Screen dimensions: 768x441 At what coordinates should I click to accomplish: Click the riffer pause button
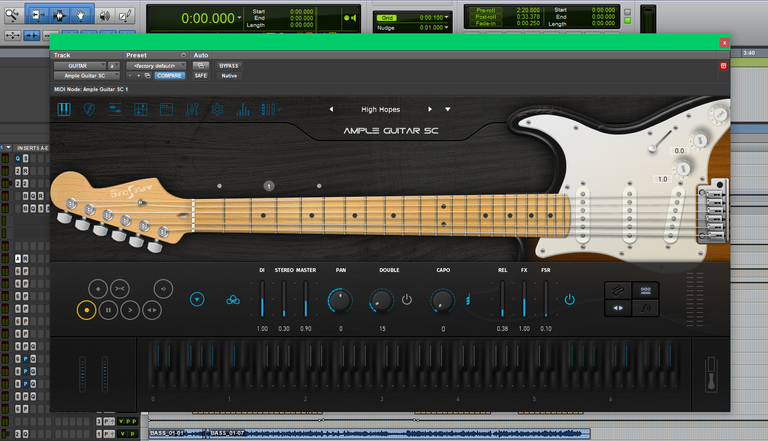(x=108, y=310)
